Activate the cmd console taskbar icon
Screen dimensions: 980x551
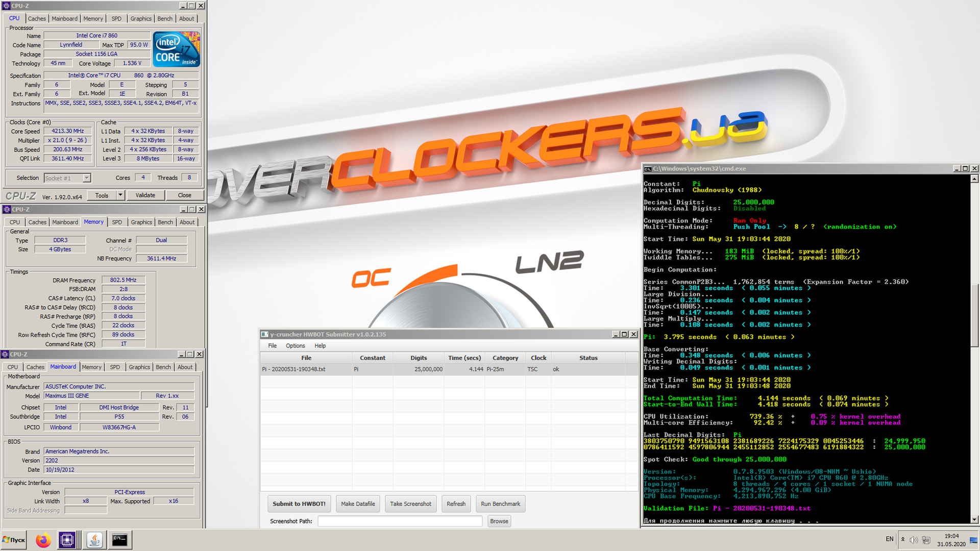pos(120,540)
